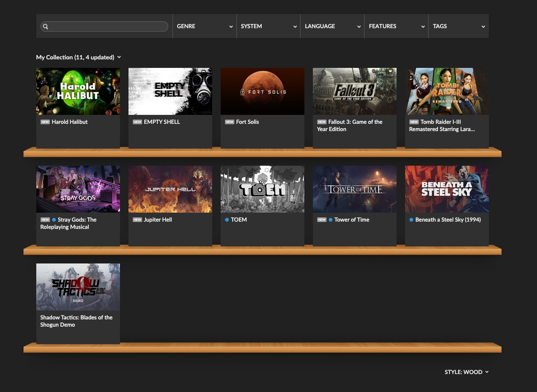Click the NEW badge on Fort Solis
Screen dimensions: 537x392
(230, 122)
